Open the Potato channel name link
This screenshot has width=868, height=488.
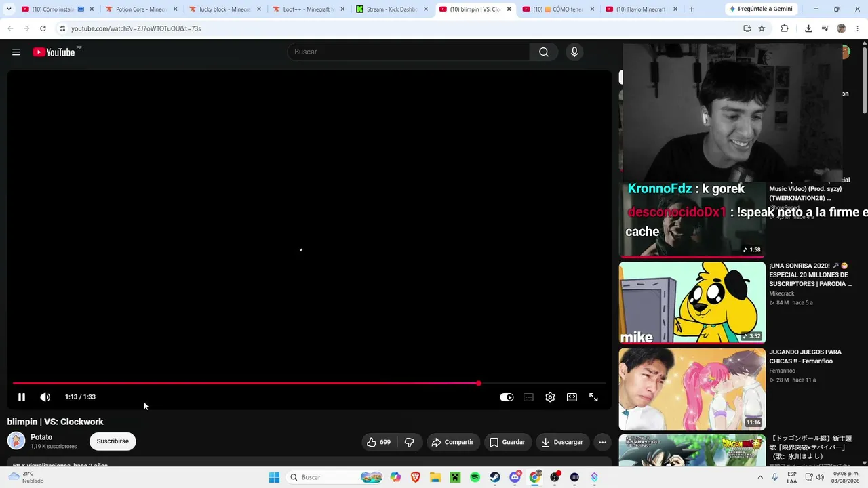click(41, 437)
